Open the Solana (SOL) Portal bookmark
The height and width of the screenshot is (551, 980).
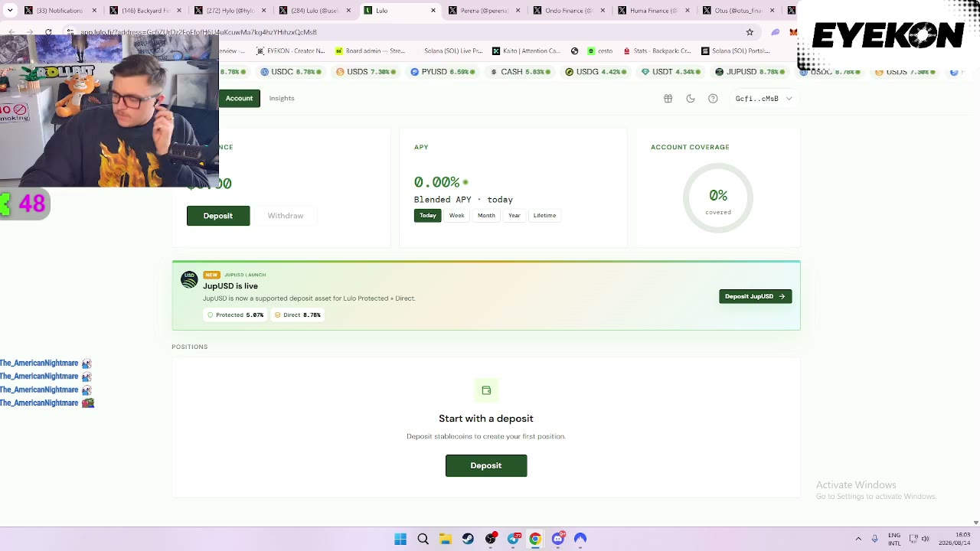tap(735, 51)
